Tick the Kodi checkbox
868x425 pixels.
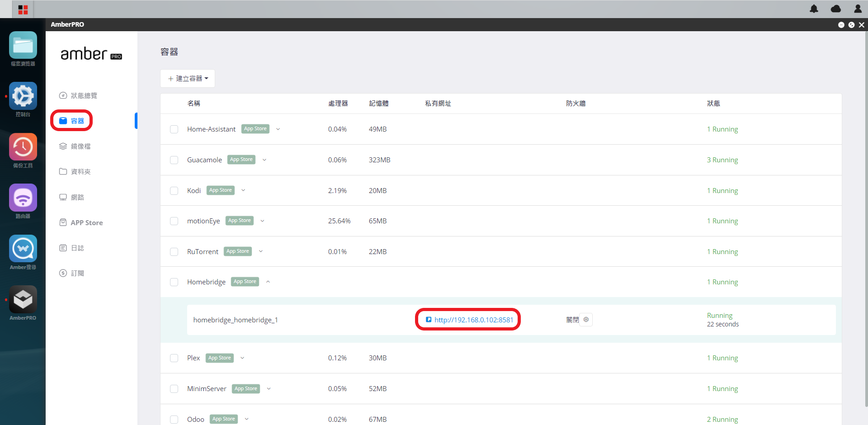(x=174, y=191)
